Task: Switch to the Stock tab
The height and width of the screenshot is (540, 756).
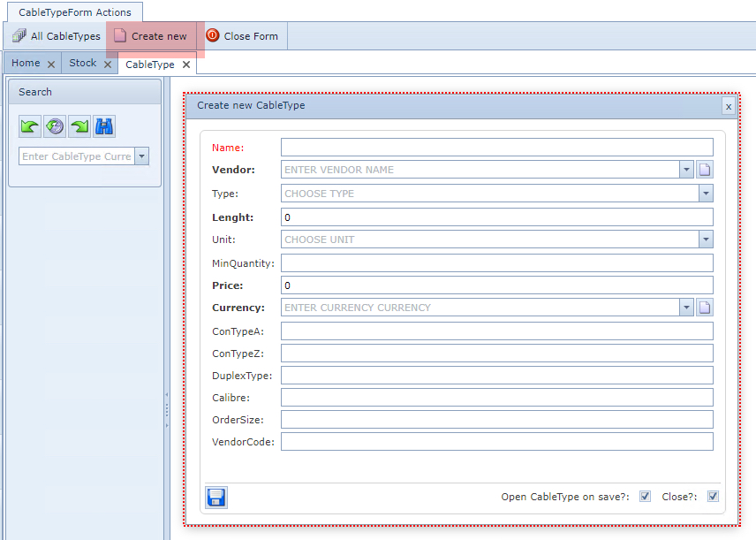Action: (83, 64)
